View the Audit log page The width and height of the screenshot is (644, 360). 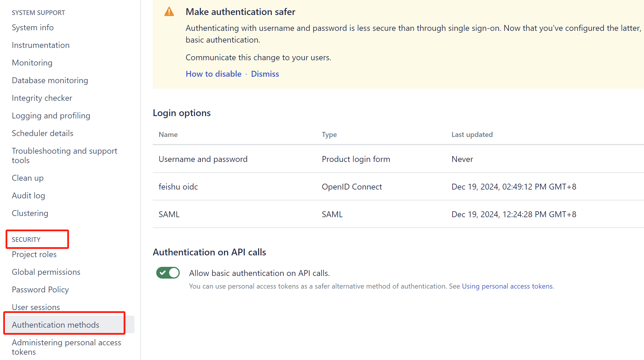(x=28, y=195)
